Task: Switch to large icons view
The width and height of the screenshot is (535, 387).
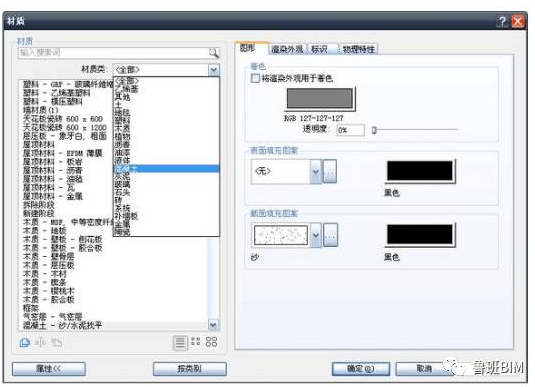Action: click(211, 342)
